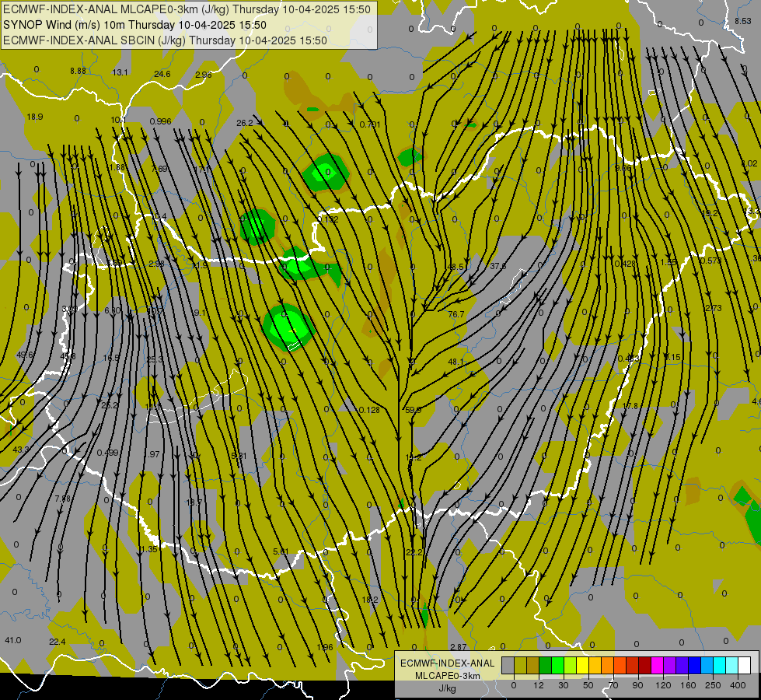This screenshot has height=700, width=761.
Task: Select the SYNOP Wind title line
Action: pos(135,25)
